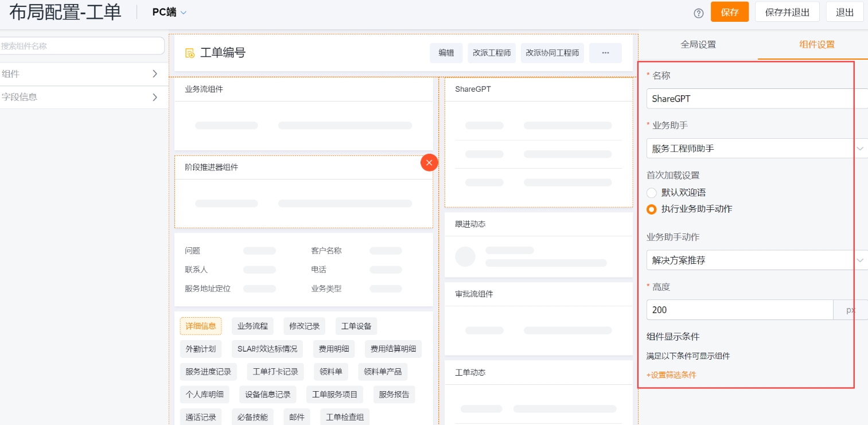Open the more actions ellipsis button
Image resolution: width=868 pixels, height=425 pixels.
pyautogui.click(x=605, y=53)
